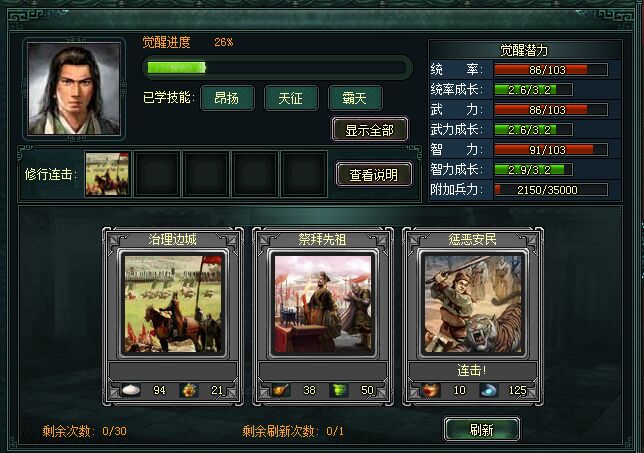Click the blue crystal icon on 惩恶安民 card
The width and height of the screenshot is (644, 453).
(x=489, y=390)
